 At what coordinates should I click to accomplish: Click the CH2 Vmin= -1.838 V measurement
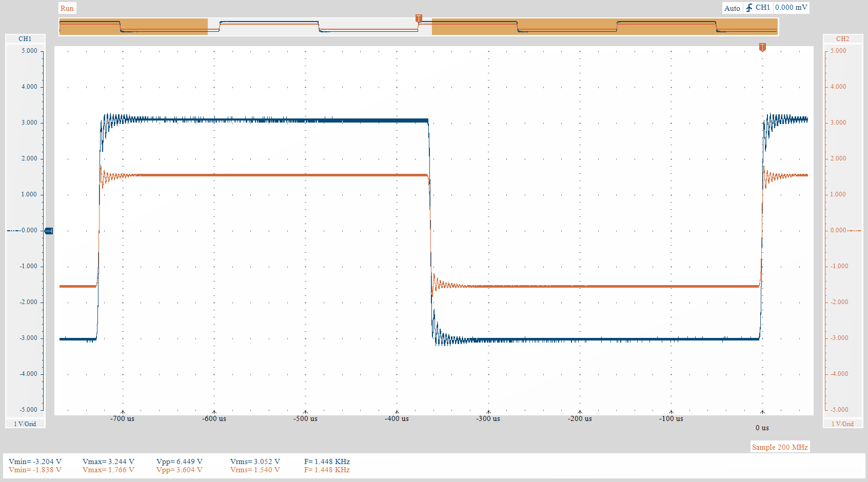pyautogui.click(x=35, y=470)
